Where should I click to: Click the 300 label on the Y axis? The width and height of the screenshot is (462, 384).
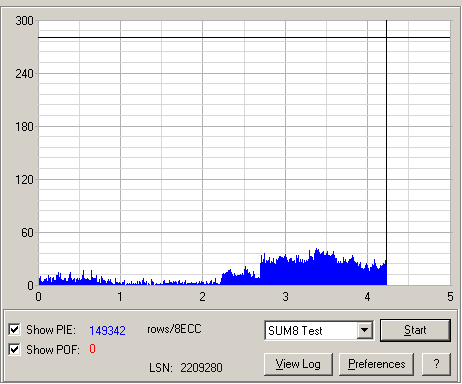tap(24, 21)
